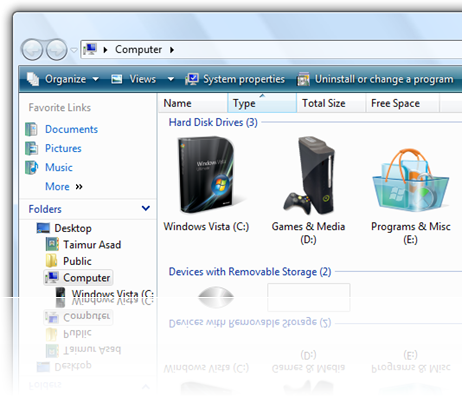462x396 pixels.
Task: Select Public folder in tree
Action: (x=77, y=261)
